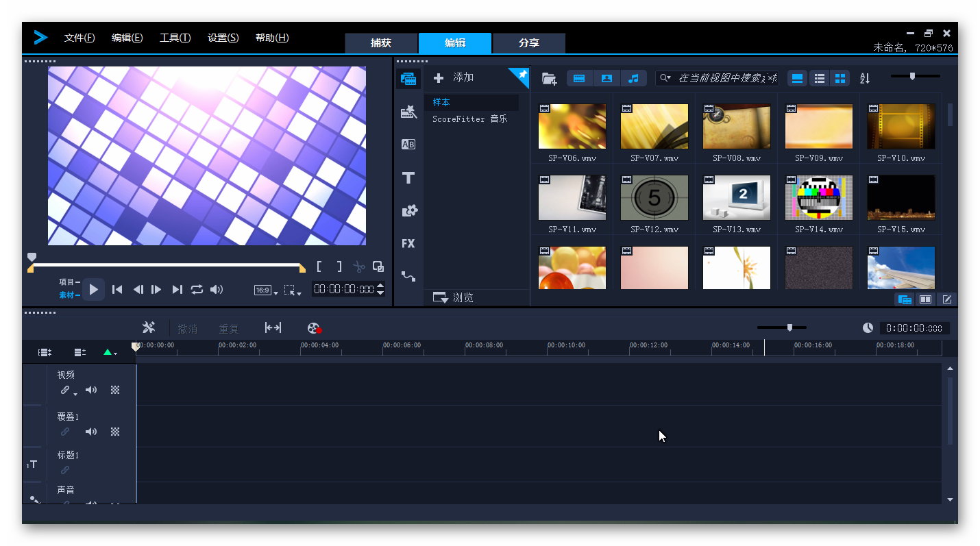Set mark-out with right bracket icon

tap(339, 266)
